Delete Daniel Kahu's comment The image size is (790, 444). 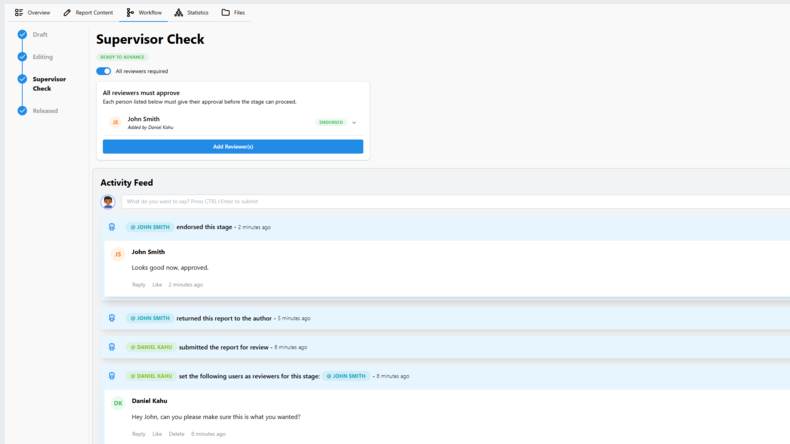176,434
